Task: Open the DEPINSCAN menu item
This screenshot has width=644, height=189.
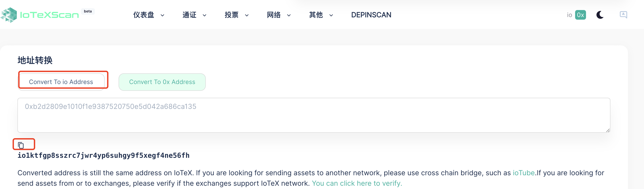Action: tap(371, 15)
